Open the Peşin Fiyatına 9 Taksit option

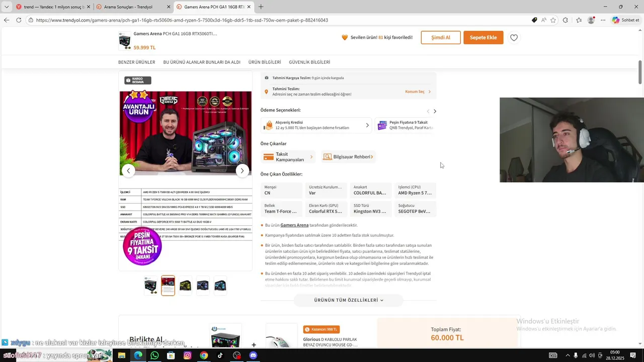[405, 125]
